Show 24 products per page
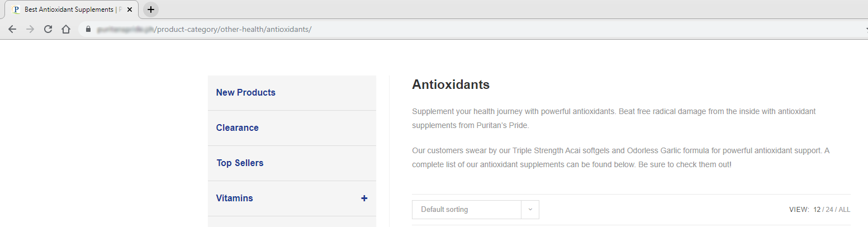This screenshot has width=868, height=227. [829, 210]
